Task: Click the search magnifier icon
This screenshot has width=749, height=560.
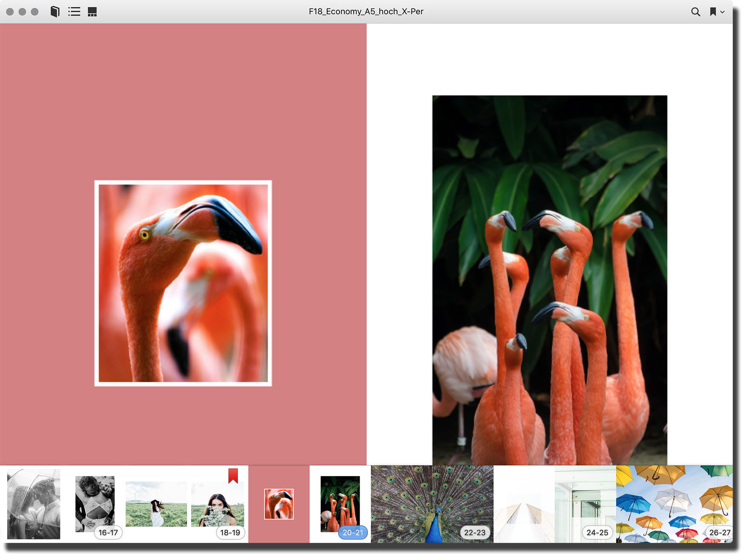Action: pyautogui.click(x=695, y=11)
